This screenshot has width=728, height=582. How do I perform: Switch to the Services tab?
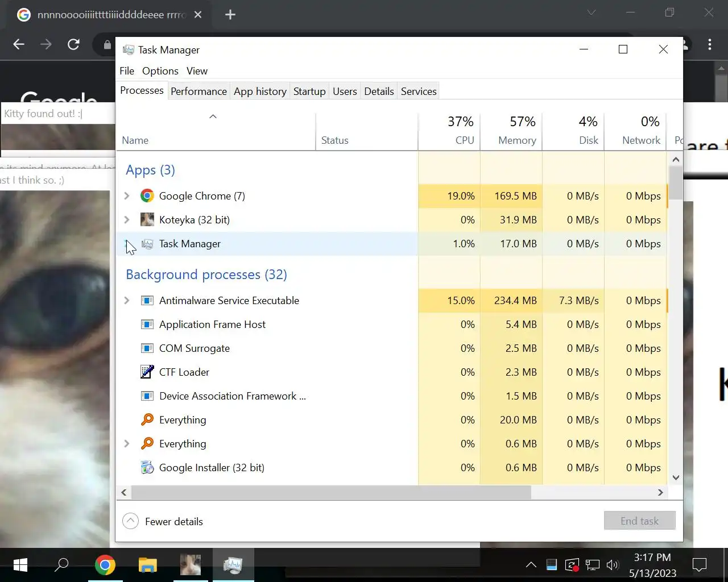(x=419, y=92)
